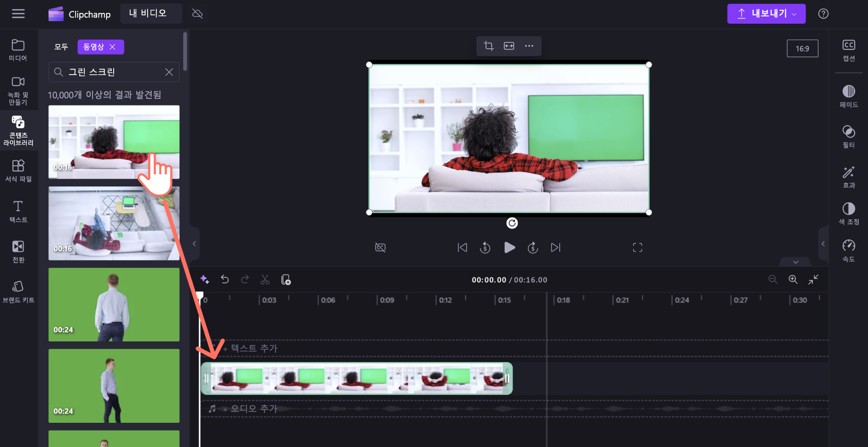This screenshot has height=447, width=868.
Task: Edit the 내 비디오 project title
Action: tap(151, 13)
